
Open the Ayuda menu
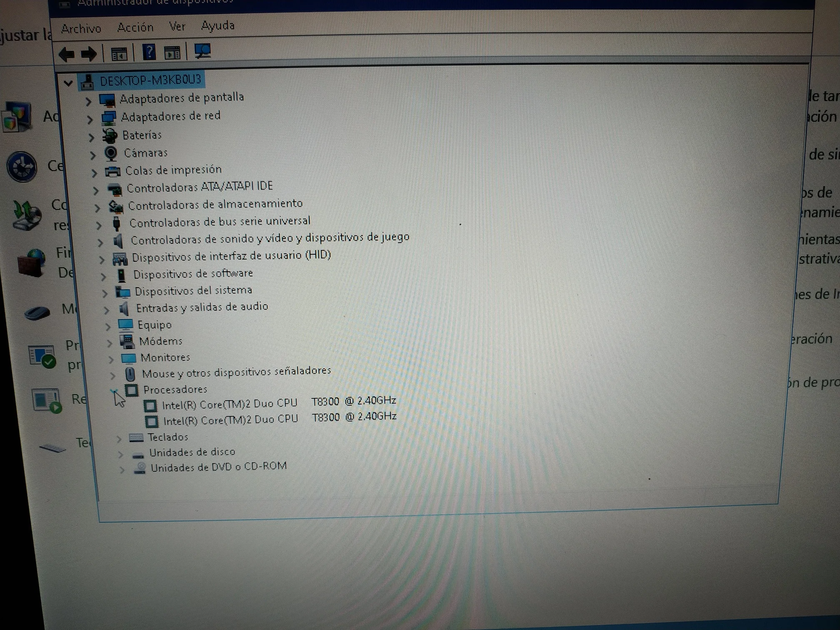217,26
